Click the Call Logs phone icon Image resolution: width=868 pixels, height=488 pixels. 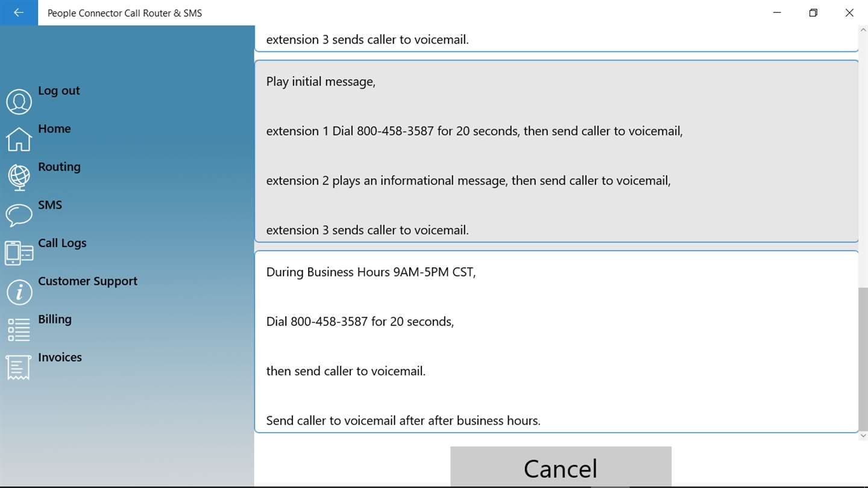19,254
